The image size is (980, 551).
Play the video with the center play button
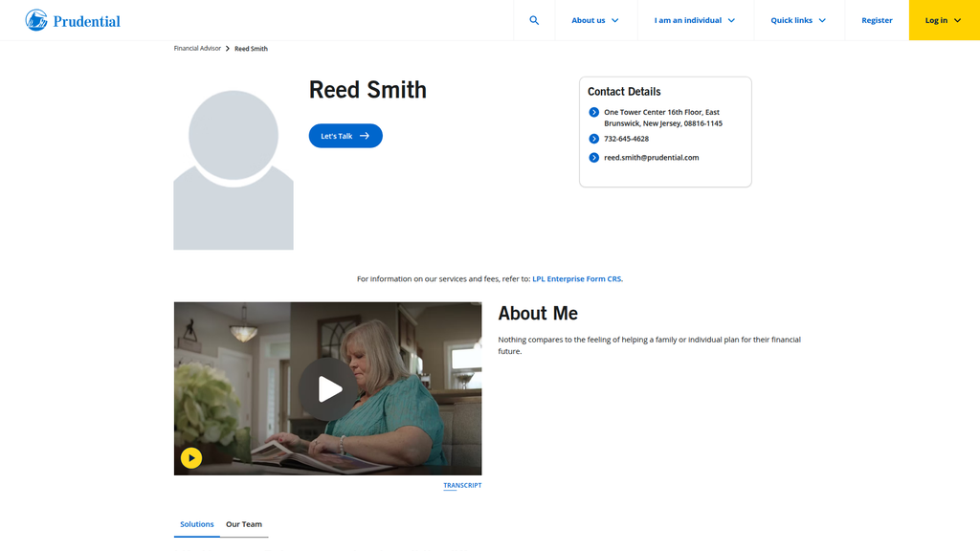tap(328, 389)
